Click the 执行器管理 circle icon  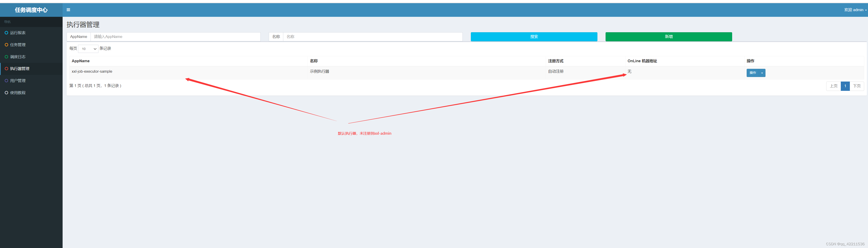point(6,69)
